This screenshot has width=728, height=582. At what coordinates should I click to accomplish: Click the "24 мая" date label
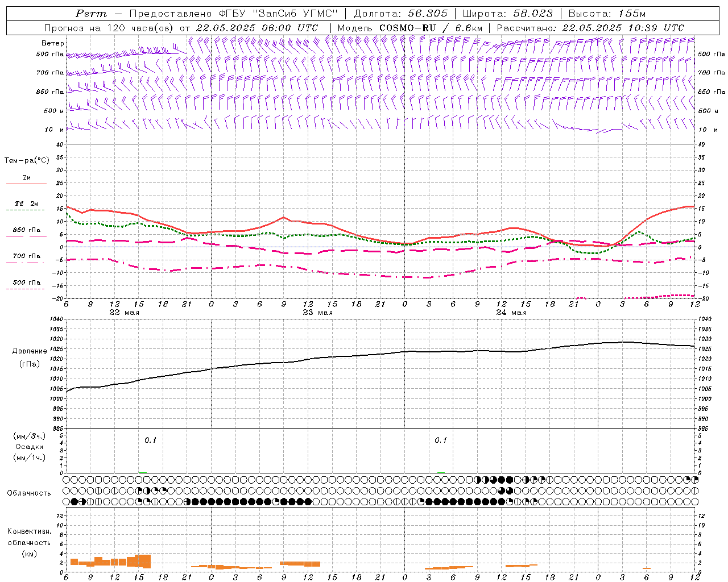click(511, 313)
